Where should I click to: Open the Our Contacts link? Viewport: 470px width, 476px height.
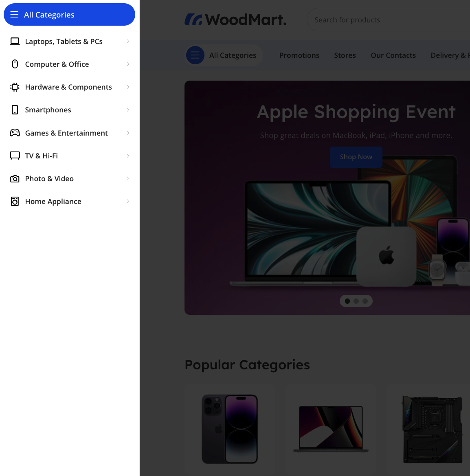[393, 55]
